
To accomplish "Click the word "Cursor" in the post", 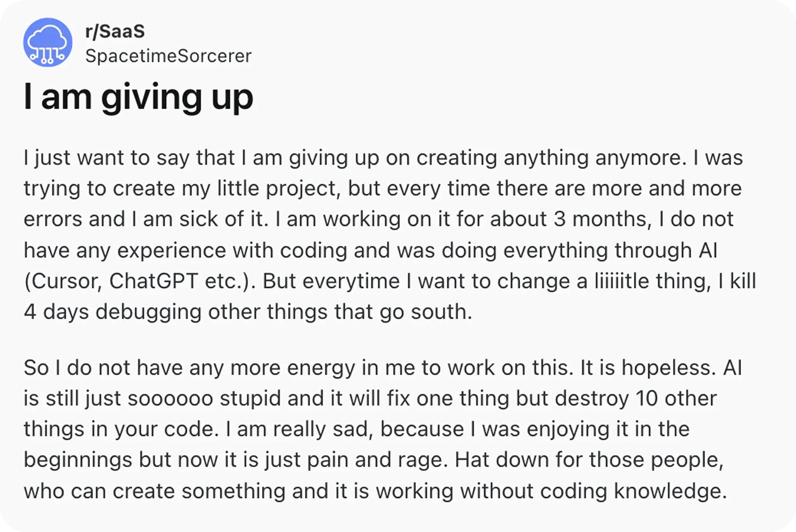I will coord(66,281).
